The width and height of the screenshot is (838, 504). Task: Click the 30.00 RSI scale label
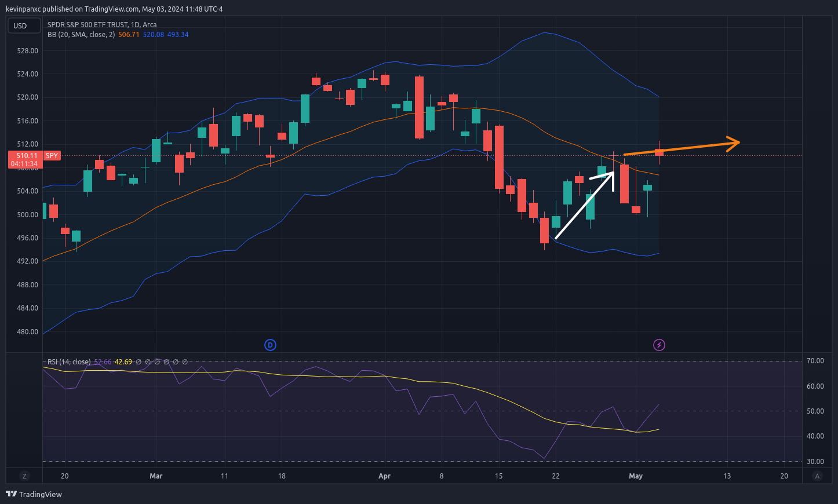[815, 462]
